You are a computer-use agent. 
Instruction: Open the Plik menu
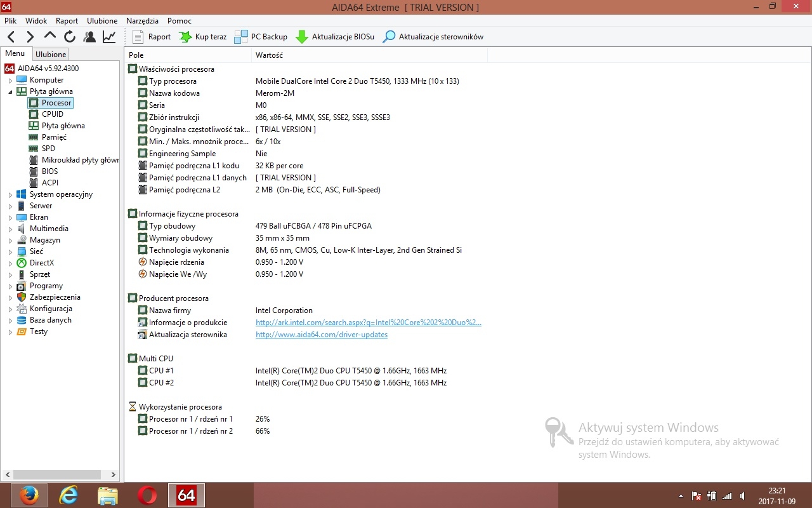[10, 21]
